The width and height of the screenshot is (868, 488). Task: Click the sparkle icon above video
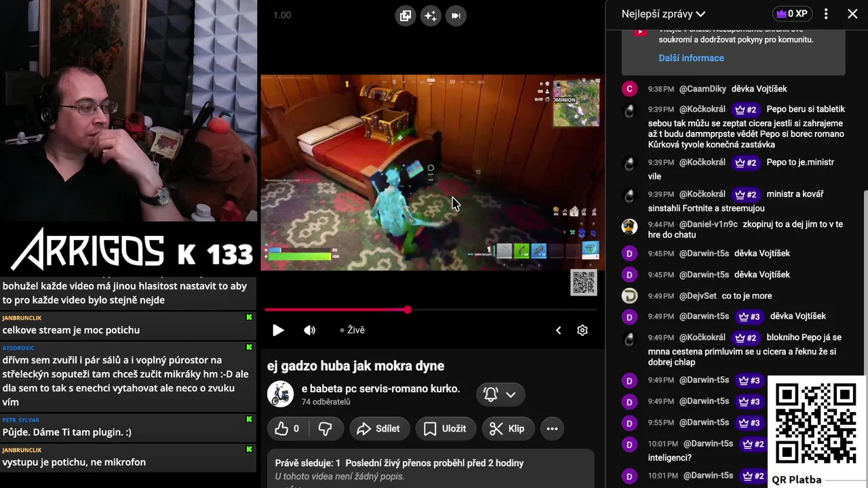coord(431,16)
